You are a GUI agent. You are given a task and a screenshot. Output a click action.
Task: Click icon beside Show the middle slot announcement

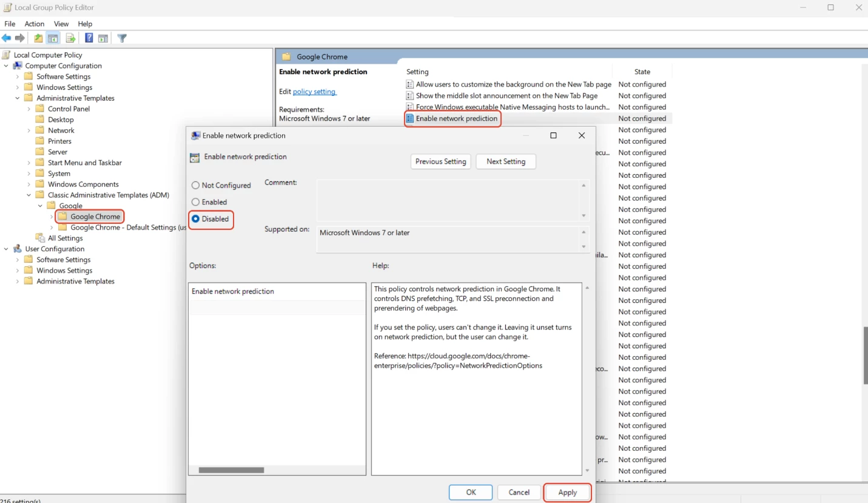click(410, 96)
